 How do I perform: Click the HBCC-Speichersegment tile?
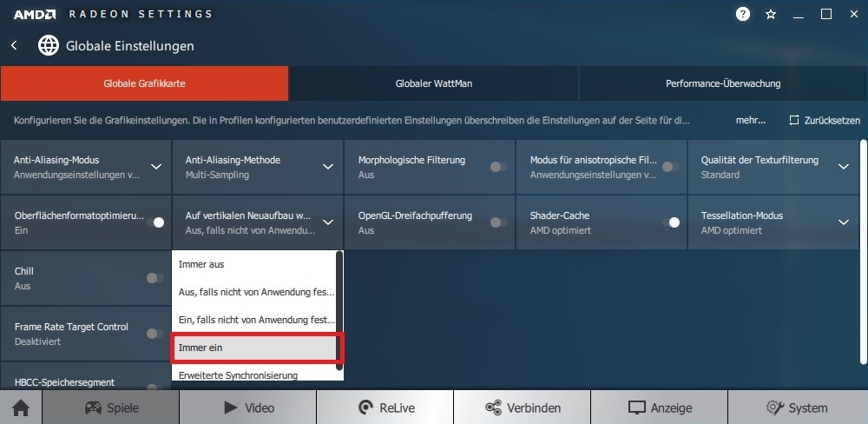(x=86, y=376)
